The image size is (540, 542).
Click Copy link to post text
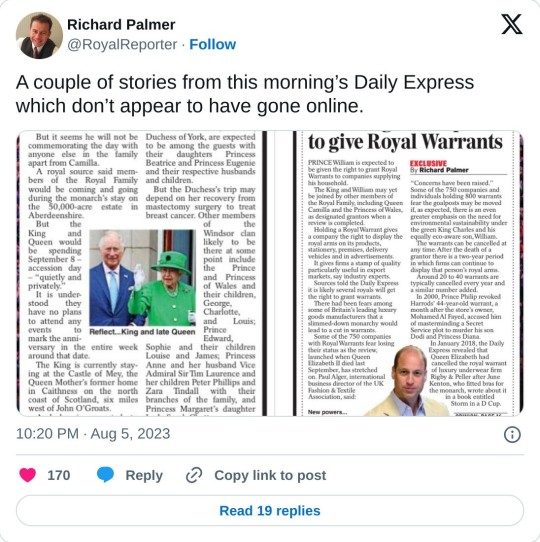(x=270, y=475)
